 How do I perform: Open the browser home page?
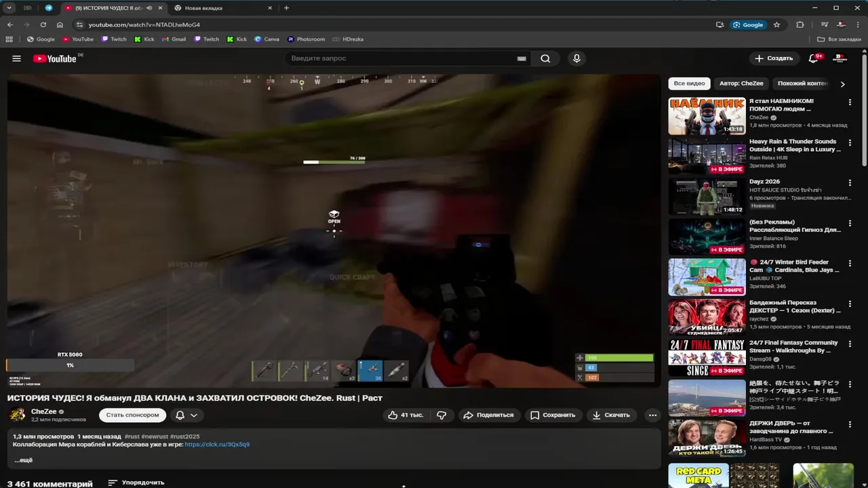(60, 24)
